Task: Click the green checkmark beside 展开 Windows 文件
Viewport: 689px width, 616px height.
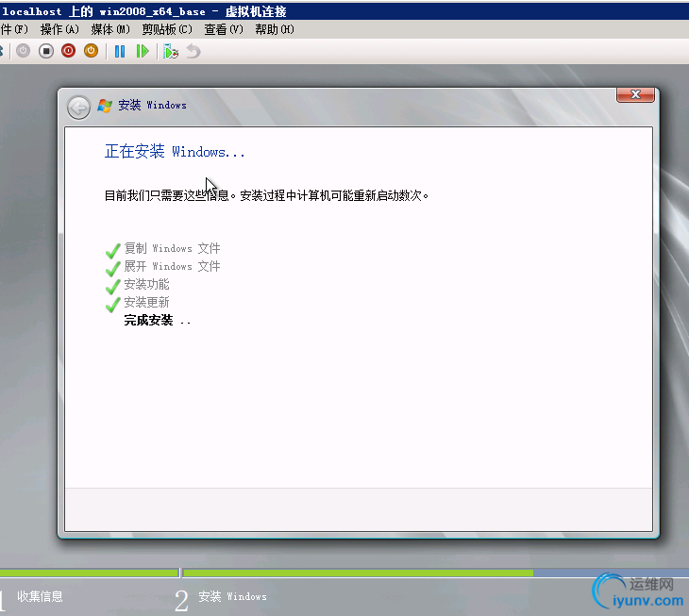Action: point(113,269)
